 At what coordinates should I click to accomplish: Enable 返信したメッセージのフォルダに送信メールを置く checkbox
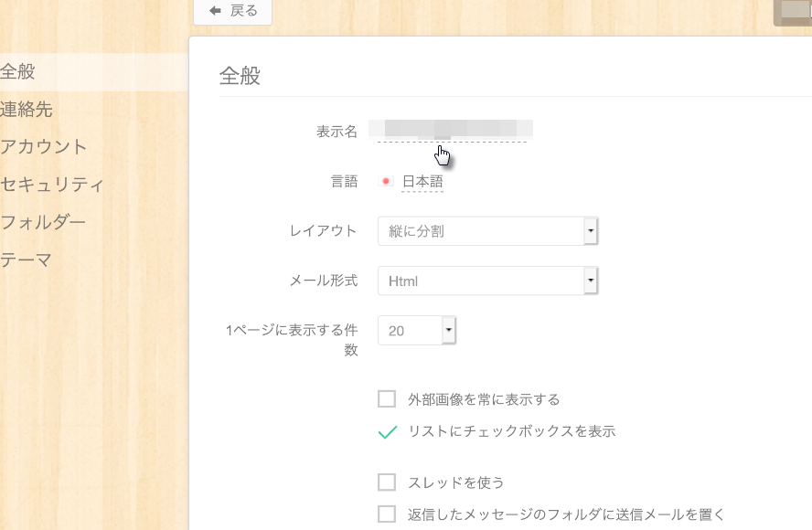click(x=387, y=514)
